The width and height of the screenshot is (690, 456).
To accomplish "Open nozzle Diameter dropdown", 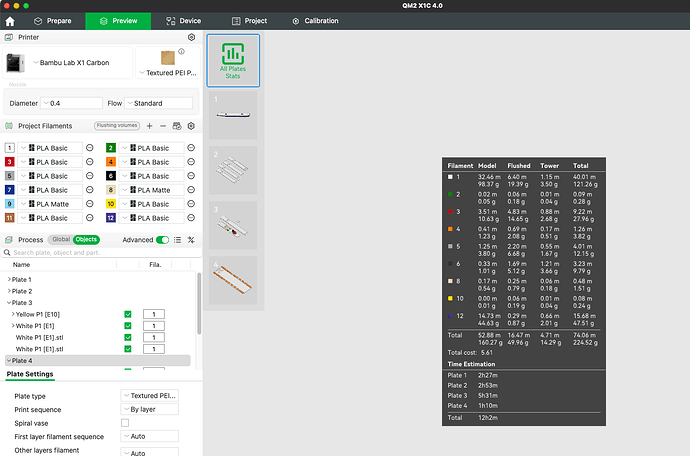I will [71, 103].
